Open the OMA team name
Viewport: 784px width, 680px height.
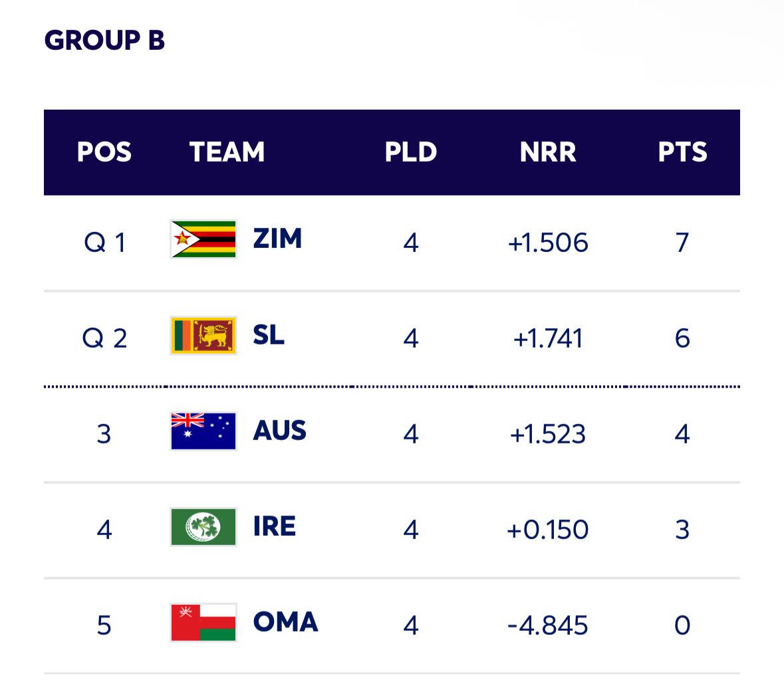pyautogui.click(x=285, y=622)
